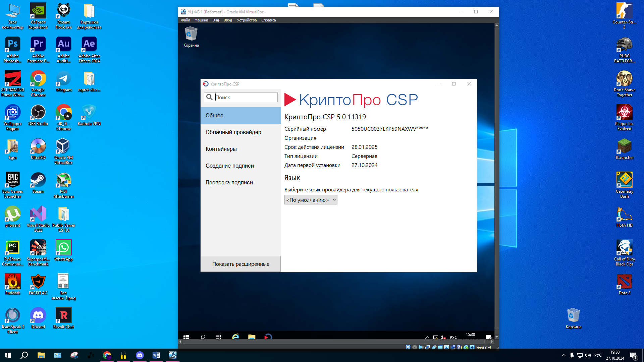Viewport: 644px width, 362px height.
Task: Click the VirtualBox horizontal scrollbar right arrow
Action: 492,342
